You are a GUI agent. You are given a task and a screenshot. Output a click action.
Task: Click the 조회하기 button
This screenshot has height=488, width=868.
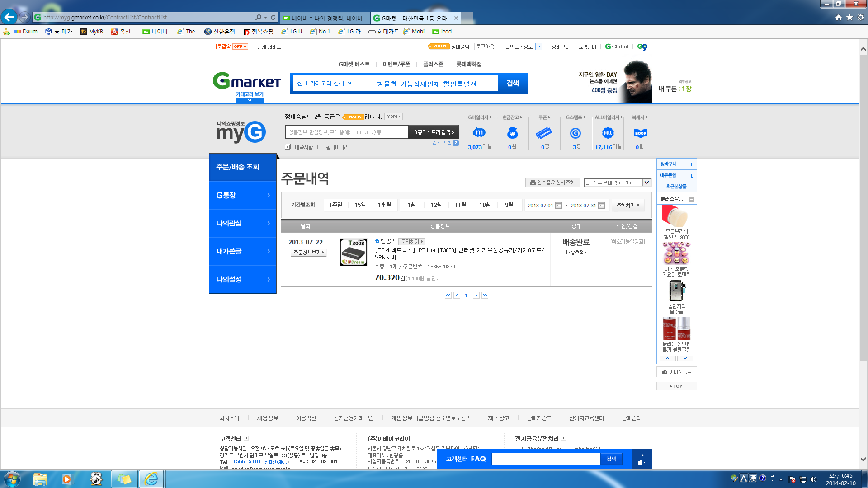coord(628,205)
